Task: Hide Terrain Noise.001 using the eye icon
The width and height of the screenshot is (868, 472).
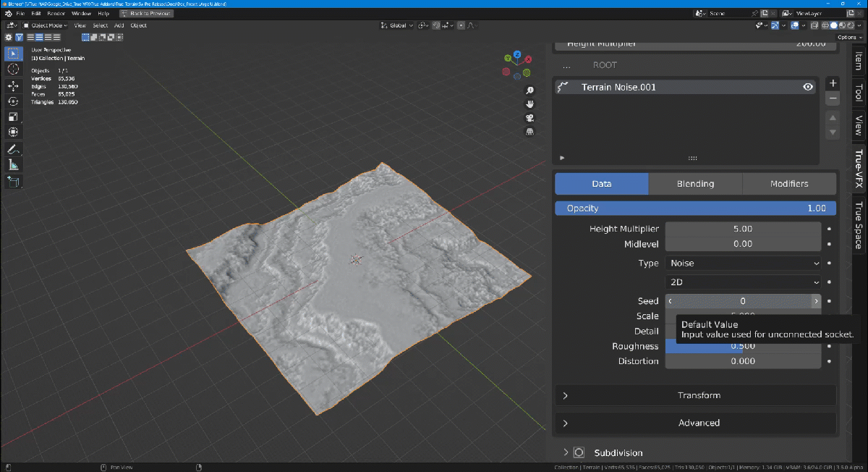Action: tap(808, 87)
